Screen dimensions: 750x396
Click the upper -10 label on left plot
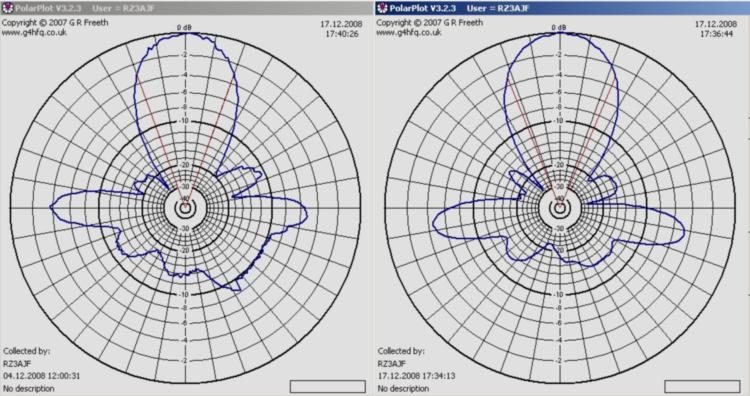coord(185,121)
